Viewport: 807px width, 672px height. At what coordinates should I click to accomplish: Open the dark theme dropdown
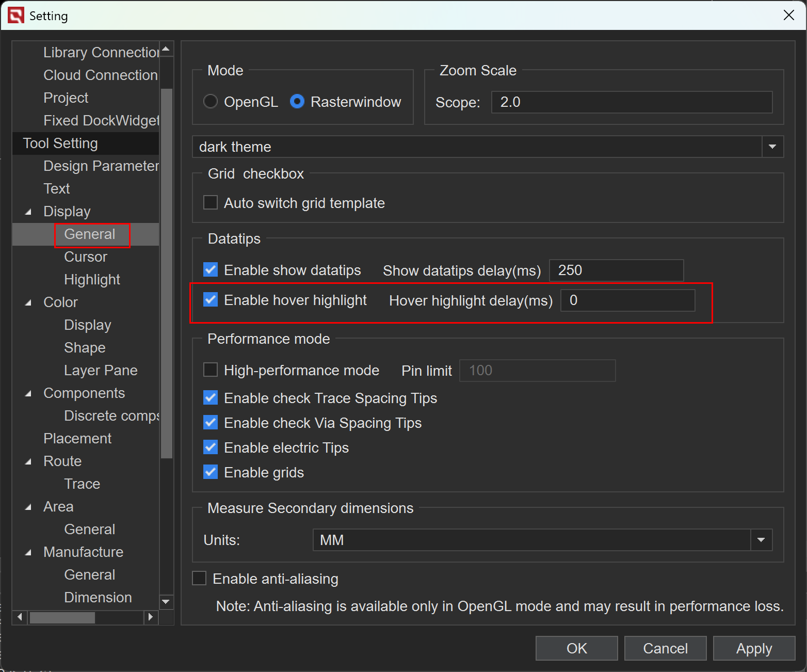coord(772,147)
